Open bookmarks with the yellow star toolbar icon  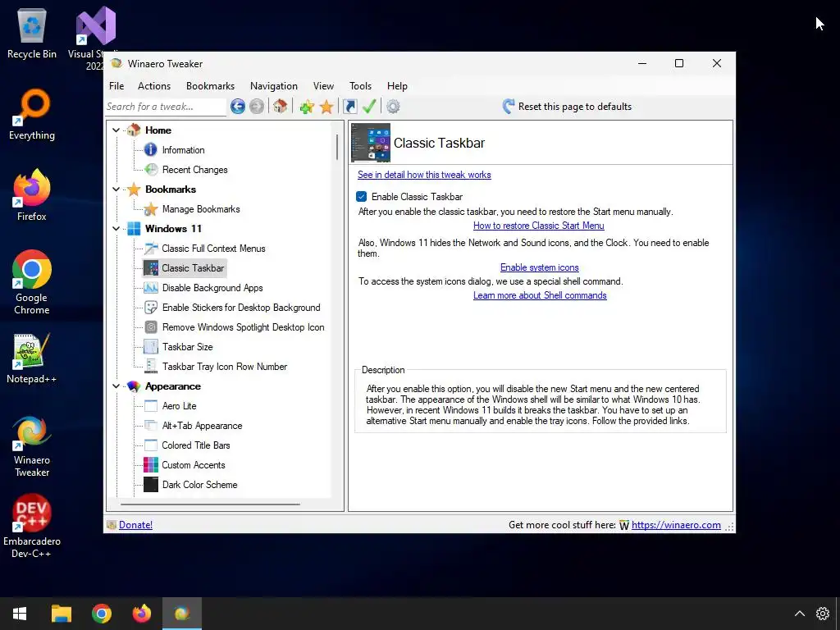tap(326, 107)
